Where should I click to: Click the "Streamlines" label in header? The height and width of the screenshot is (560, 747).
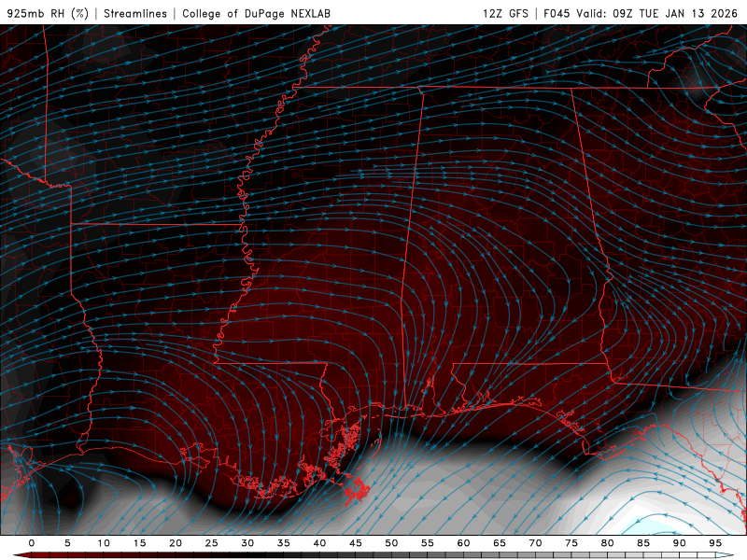[x=135, y=14]
